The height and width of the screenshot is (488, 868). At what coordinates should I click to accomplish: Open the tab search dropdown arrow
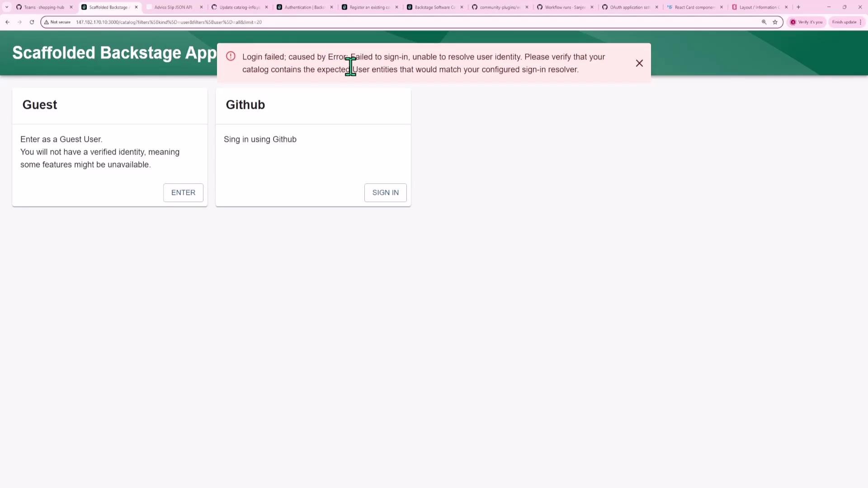7,7
